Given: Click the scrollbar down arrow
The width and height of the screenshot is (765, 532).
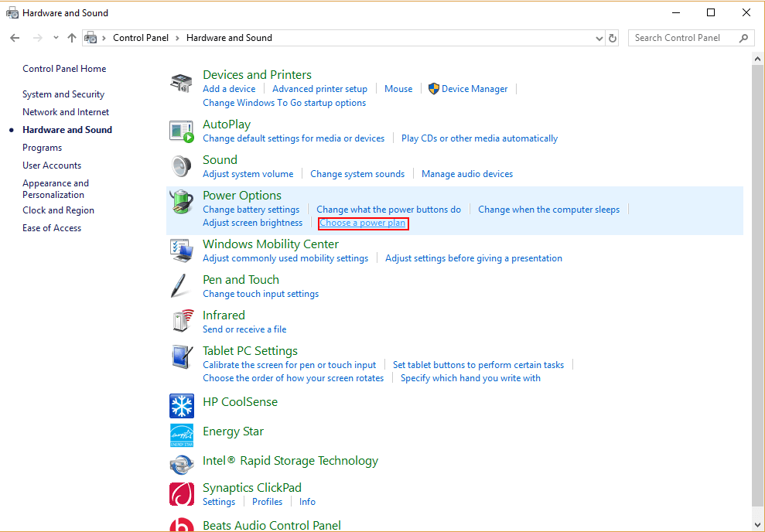Looking at the screenshot, I should coord(757,525).
